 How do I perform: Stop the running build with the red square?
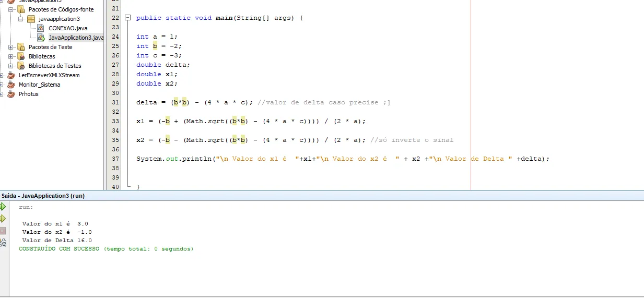tap(3, 230)
